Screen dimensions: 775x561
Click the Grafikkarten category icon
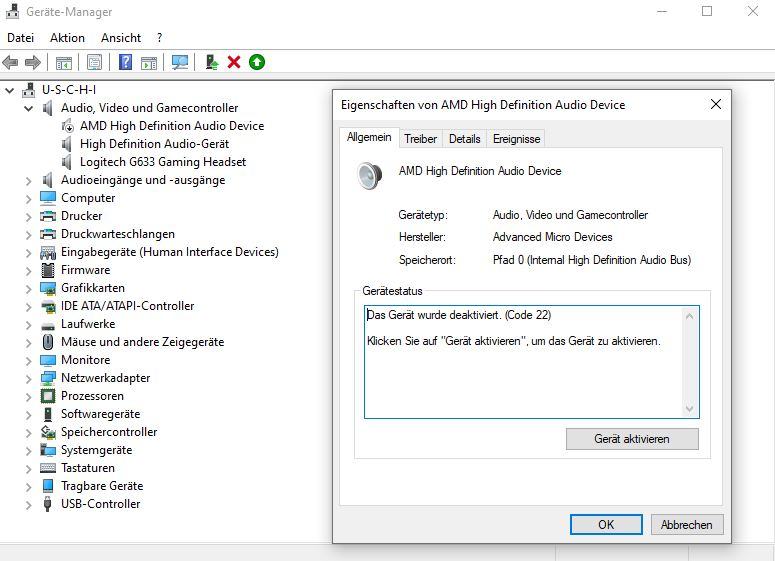(48, 288)
